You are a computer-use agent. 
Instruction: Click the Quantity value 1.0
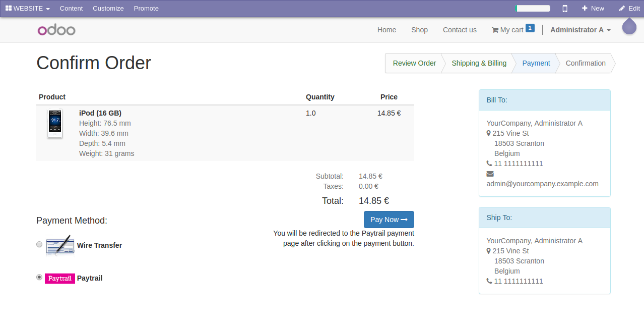pos(311,113)
